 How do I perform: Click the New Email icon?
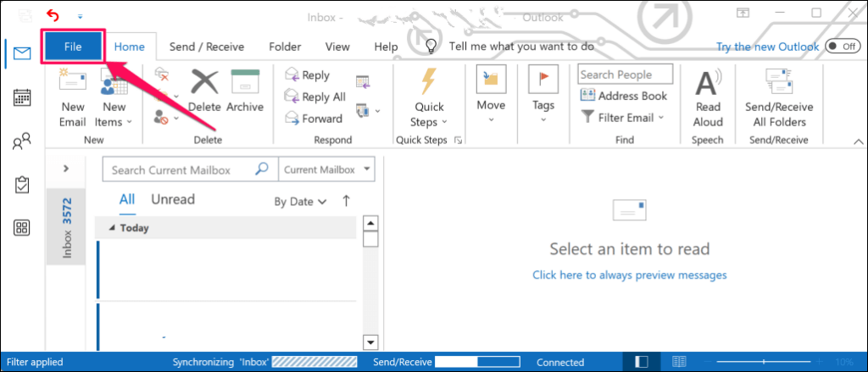pyautogui.click(x=73, y=84)
